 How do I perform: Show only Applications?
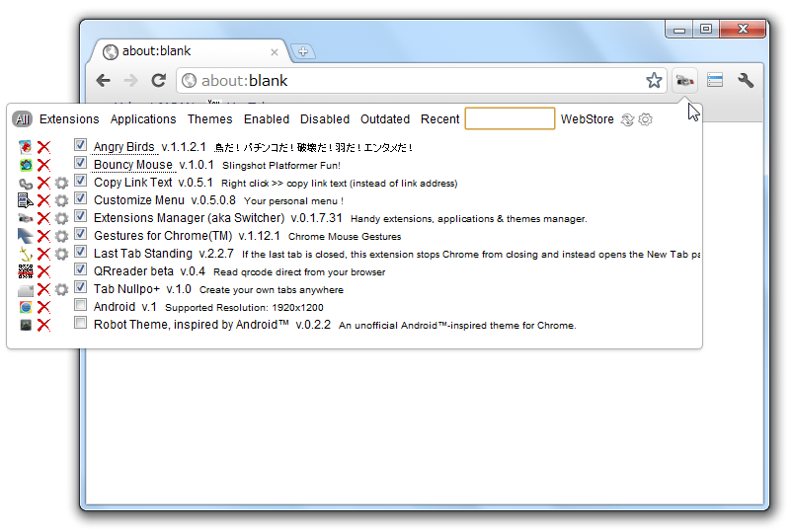coord(143,119)
